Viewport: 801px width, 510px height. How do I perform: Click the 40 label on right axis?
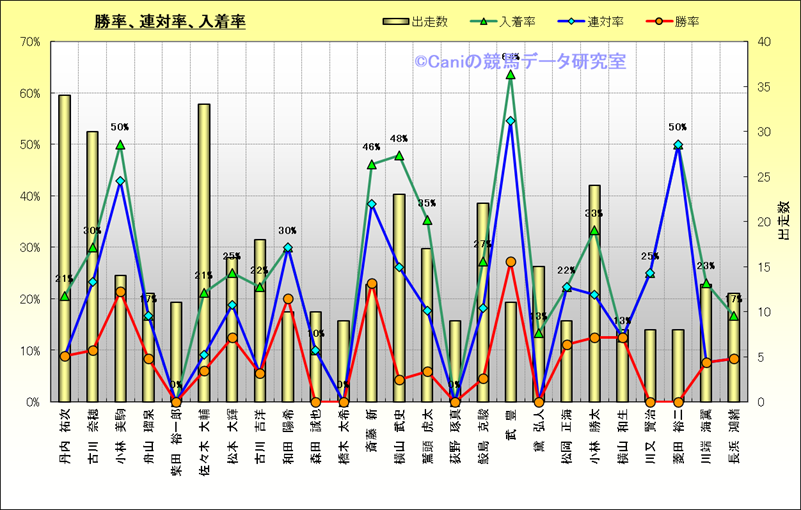click(762, 42)
